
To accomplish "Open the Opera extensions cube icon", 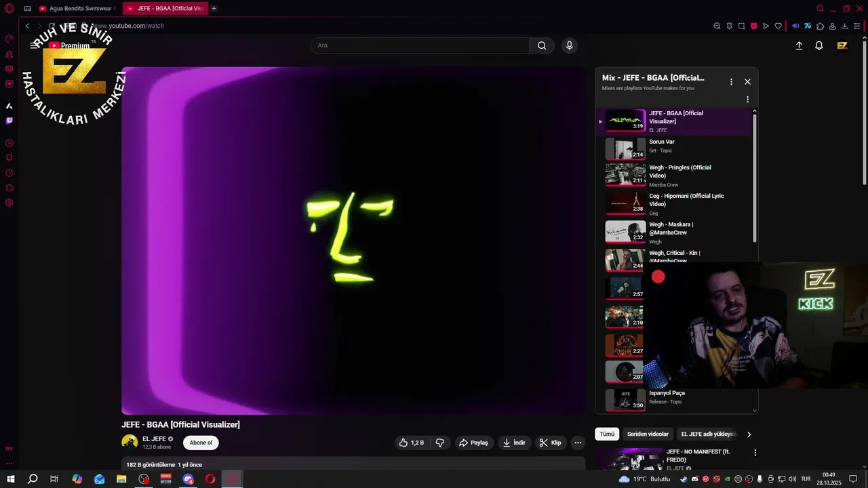I will point(820,26).
